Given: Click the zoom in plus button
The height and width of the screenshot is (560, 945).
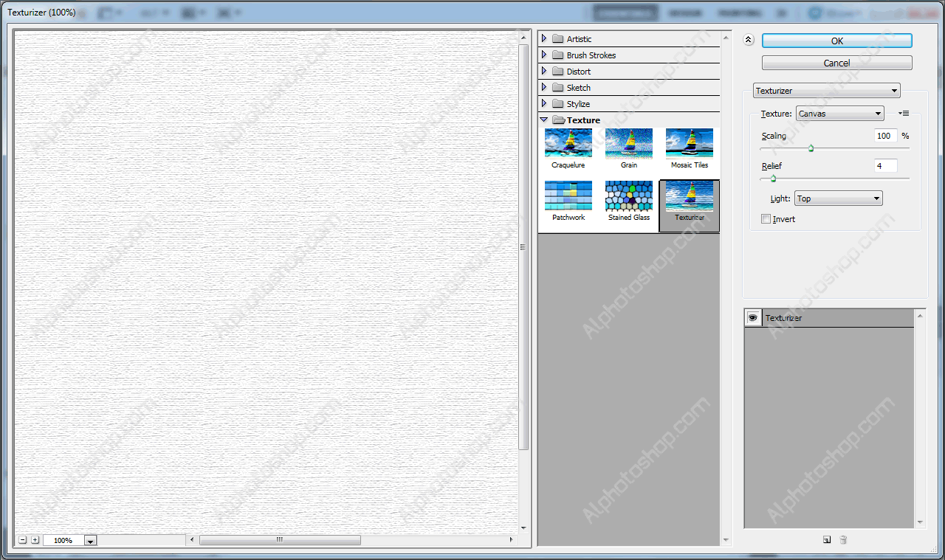Looking at the screenshot, I should 35,540.
